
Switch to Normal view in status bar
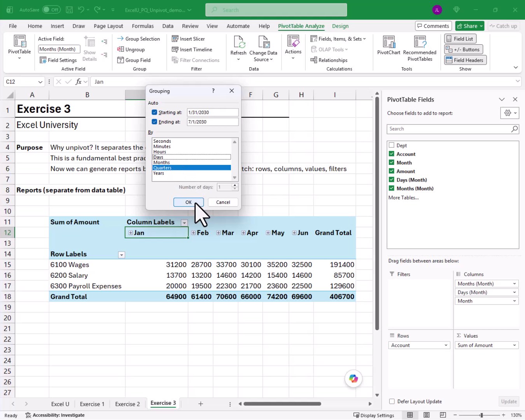410,415
